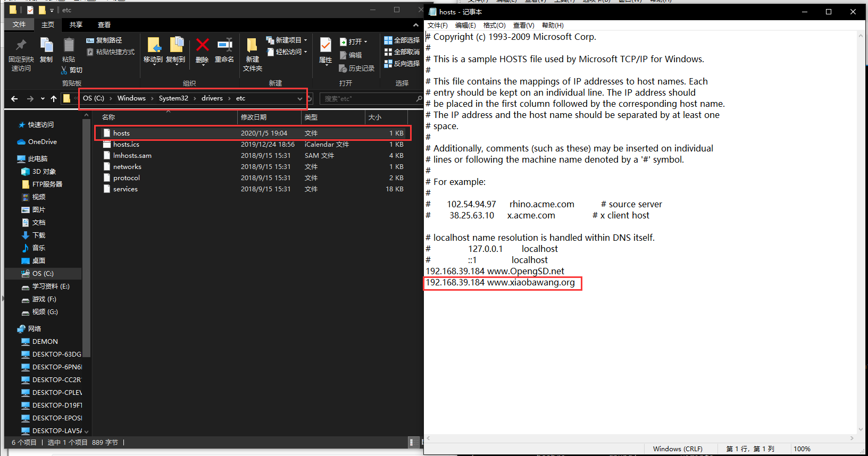
Task: Click System32 in address path
Action: click(173, 98)
